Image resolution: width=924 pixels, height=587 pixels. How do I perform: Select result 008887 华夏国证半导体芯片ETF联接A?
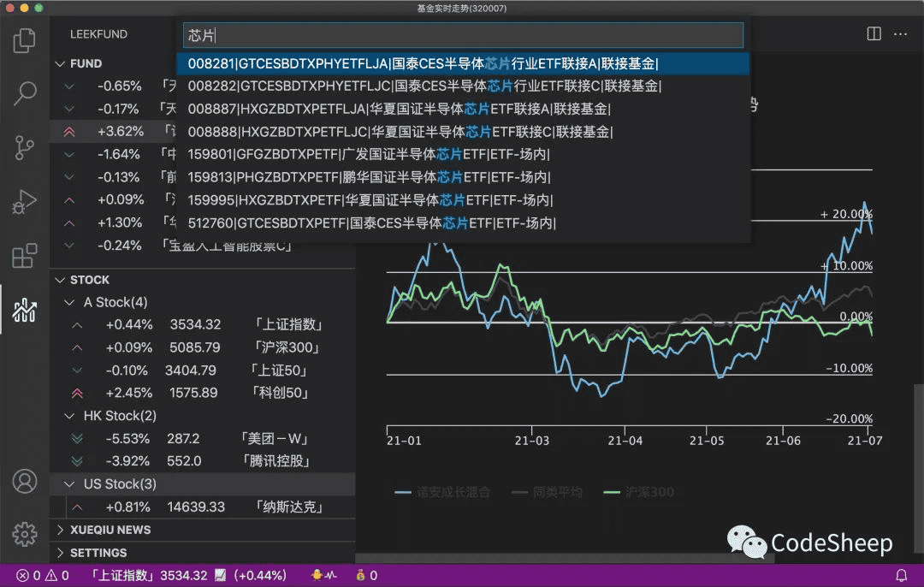coord(463,109)
